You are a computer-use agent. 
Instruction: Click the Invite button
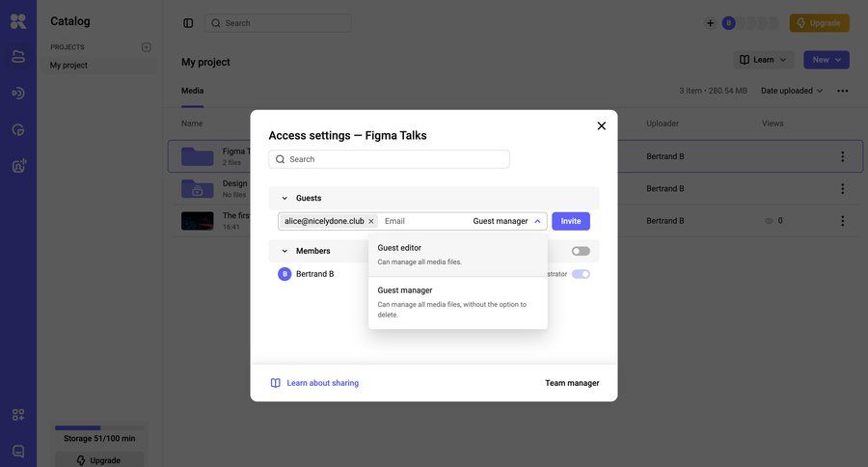pos(571,221)
